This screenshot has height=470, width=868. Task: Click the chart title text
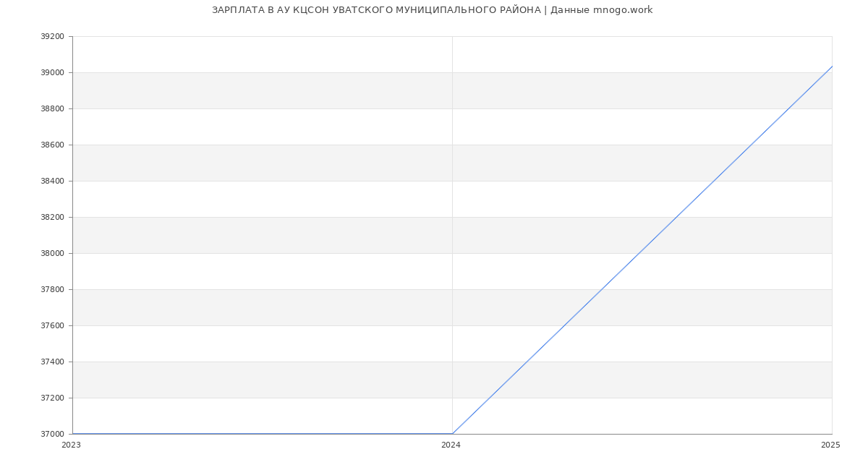(x=432, y=10)
